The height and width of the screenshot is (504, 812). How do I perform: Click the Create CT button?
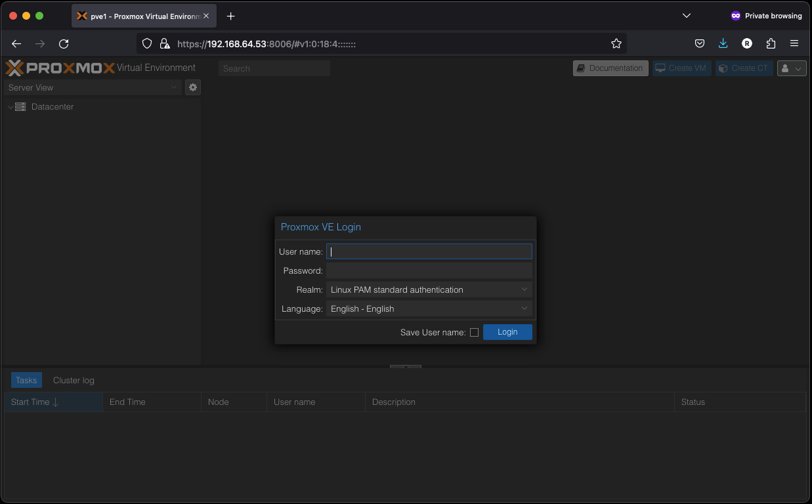point(744,68)
